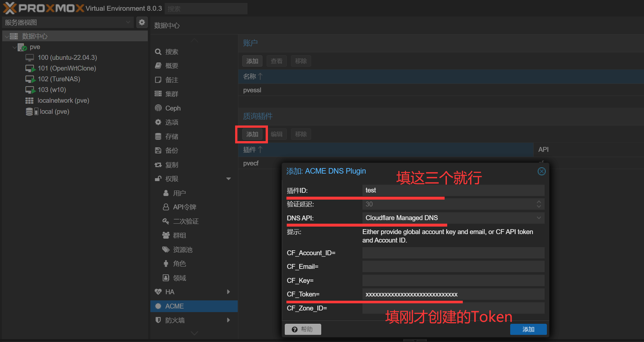The image size is (644, 342).
Task: Expand the 防火墙 submenu arrow
Action: tap(228, 320)
